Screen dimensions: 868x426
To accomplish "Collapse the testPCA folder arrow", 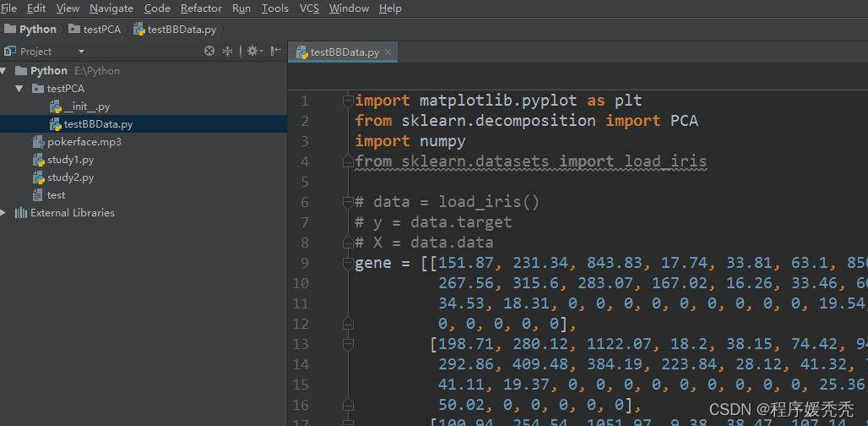I will coord(20,89).
